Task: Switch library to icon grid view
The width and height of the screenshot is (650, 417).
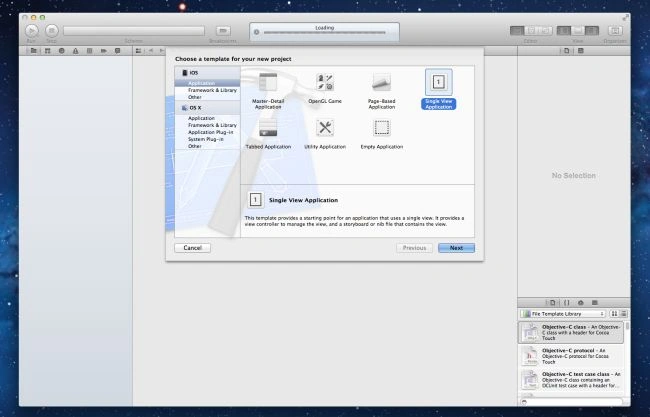Action: 614,314
